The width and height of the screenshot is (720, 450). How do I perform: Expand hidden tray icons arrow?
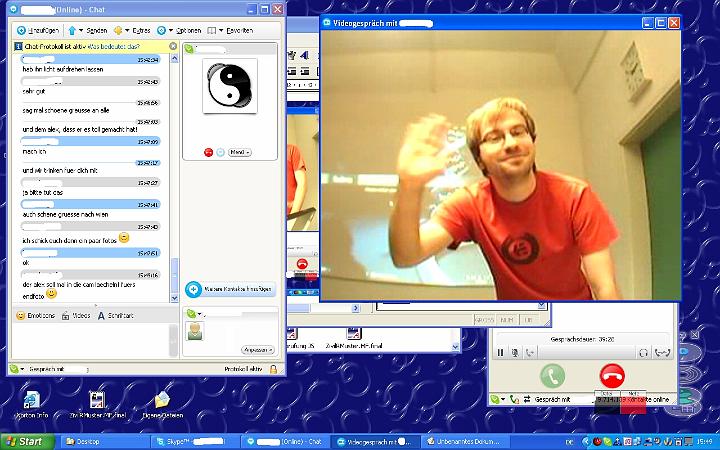[x=586, y=442]
